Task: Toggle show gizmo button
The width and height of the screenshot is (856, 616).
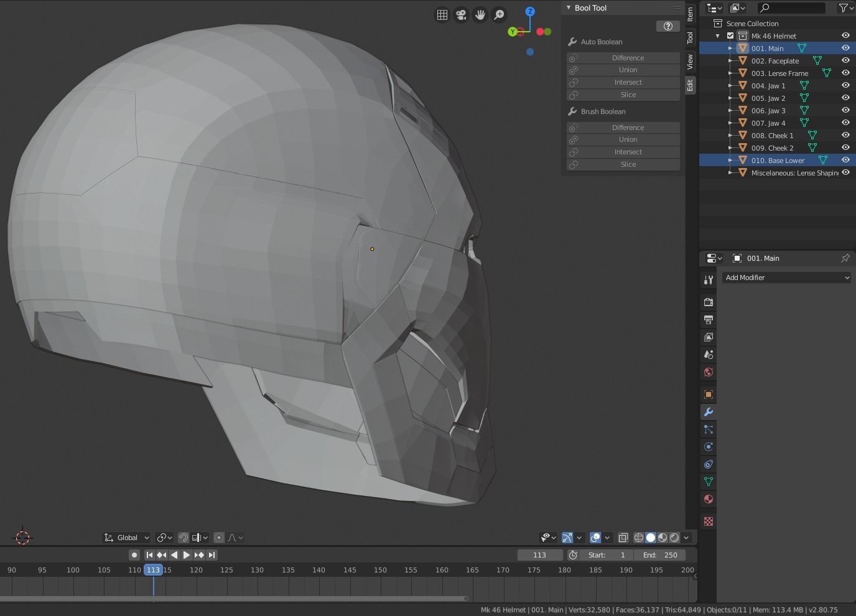Action: pos(567,538)
